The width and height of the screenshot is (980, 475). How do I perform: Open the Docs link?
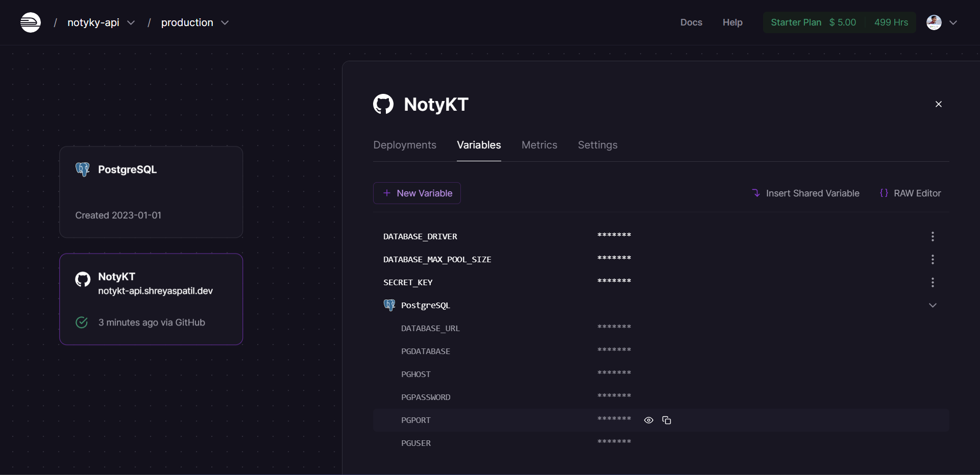tap(691, 22)
